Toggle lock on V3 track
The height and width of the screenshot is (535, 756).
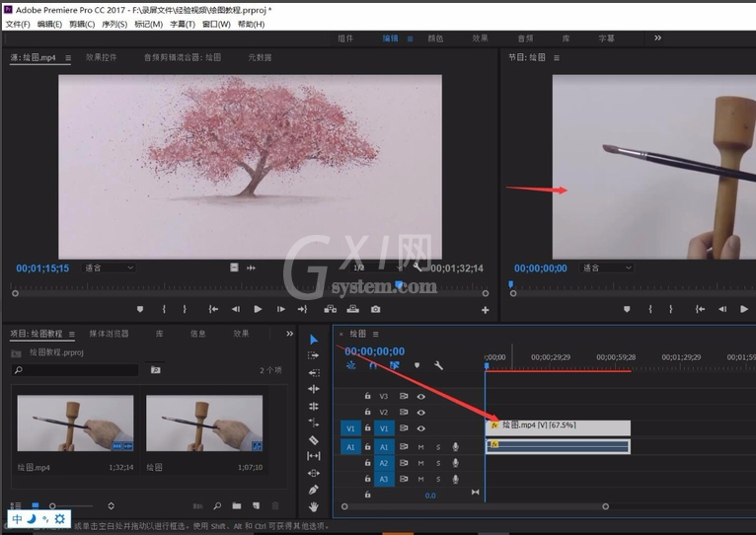[367, 396]
